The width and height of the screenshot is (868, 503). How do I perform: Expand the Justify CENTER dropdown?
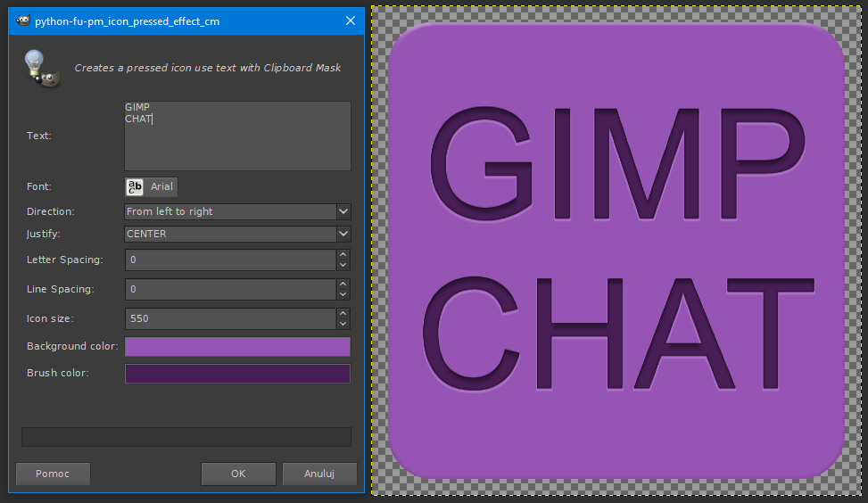(x=343, y=234)
